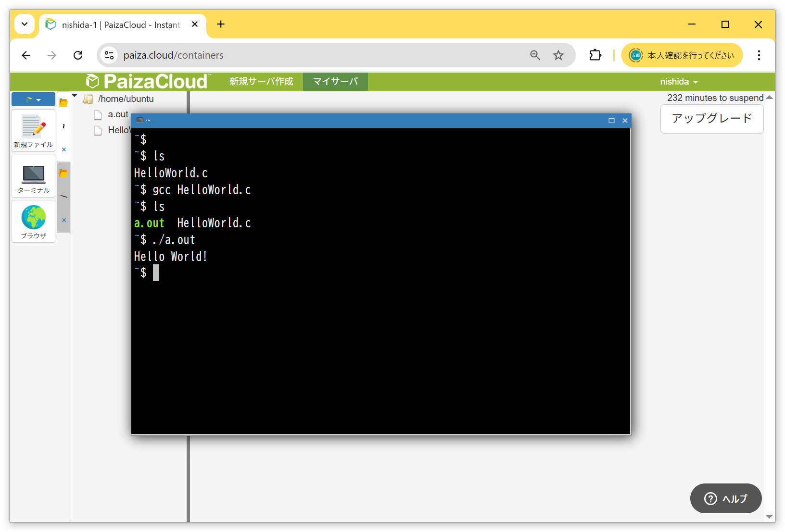Click the page scrollbar up arrow
785x532 pixels.
click(770, 98)
